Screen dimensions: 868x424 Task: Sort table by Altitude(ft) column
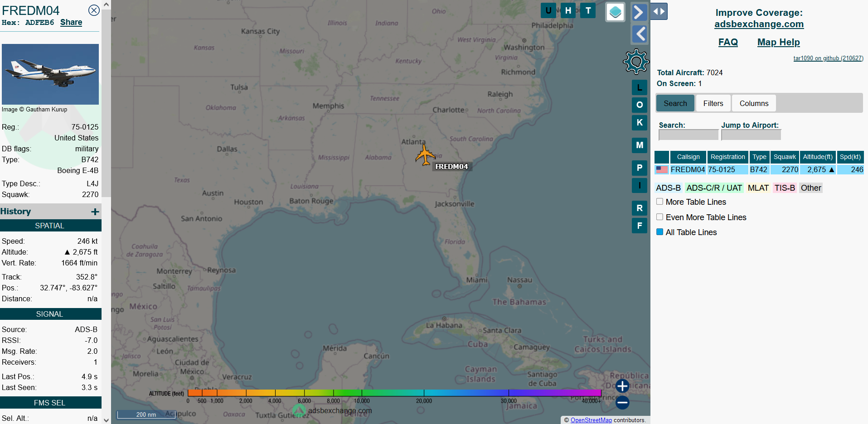[x=818, y=157]
